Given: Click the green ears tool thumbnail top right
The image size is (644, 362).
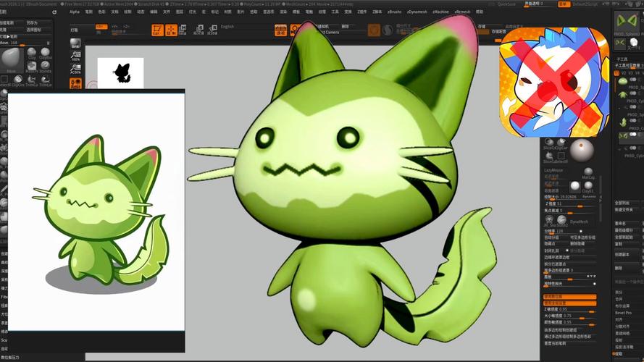Looking at the screenshot, I should [x=627, y=22].
